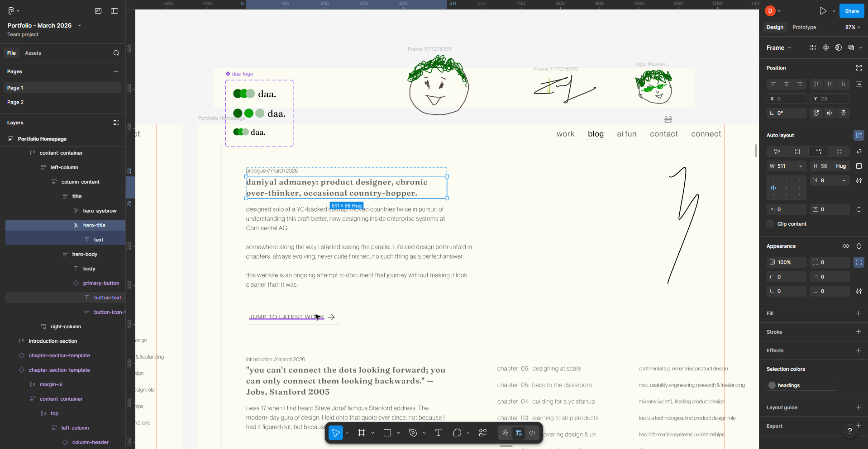Hide Appearance using the eye toggle
Image resolution: width=868 pixels, height=449 pixels.
tap(845, 246)
